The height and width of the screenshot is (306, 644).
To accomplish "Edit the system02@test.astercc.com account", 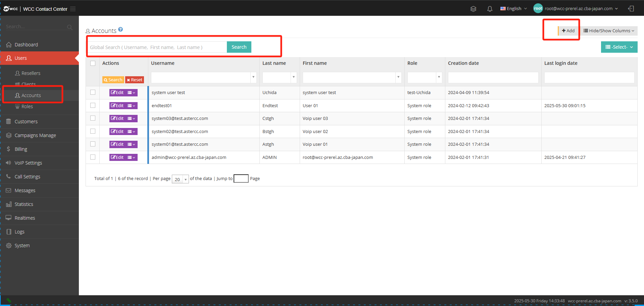I will (117, 131).
